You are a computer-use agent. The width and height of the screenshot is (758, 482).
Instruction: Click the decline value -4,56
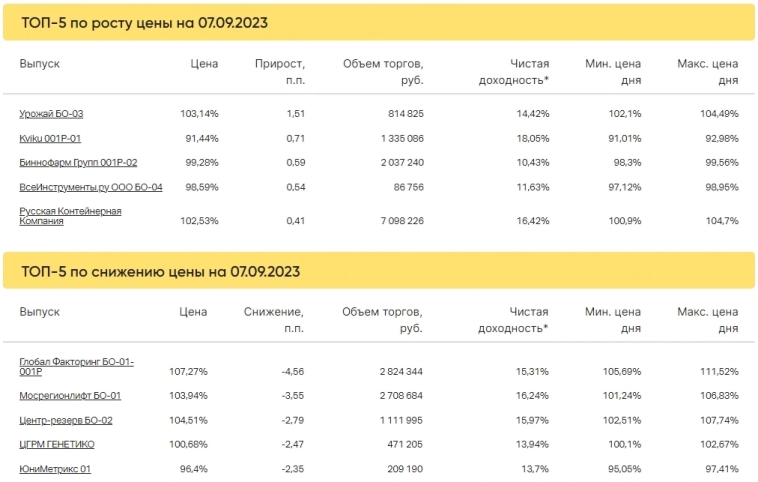coord(289,372)
